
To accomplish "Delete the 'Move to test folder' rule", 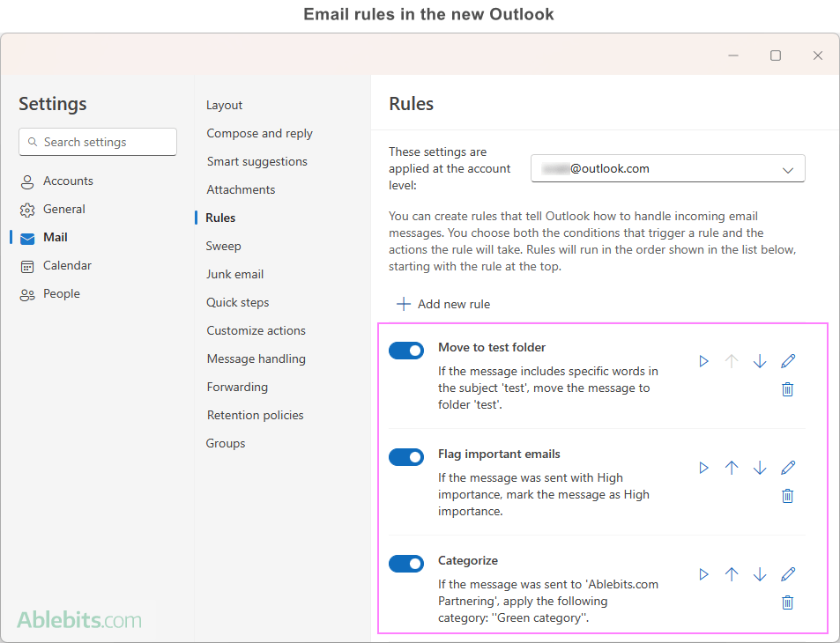I will pyautogui.click(x=787, y=389).
